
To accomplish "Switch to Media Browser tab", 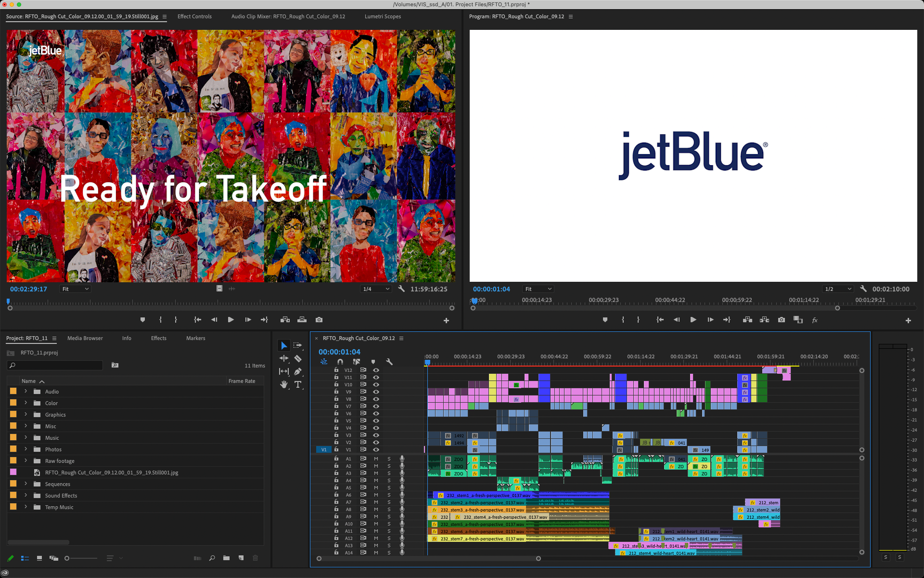I will click(x=85, y=338).
